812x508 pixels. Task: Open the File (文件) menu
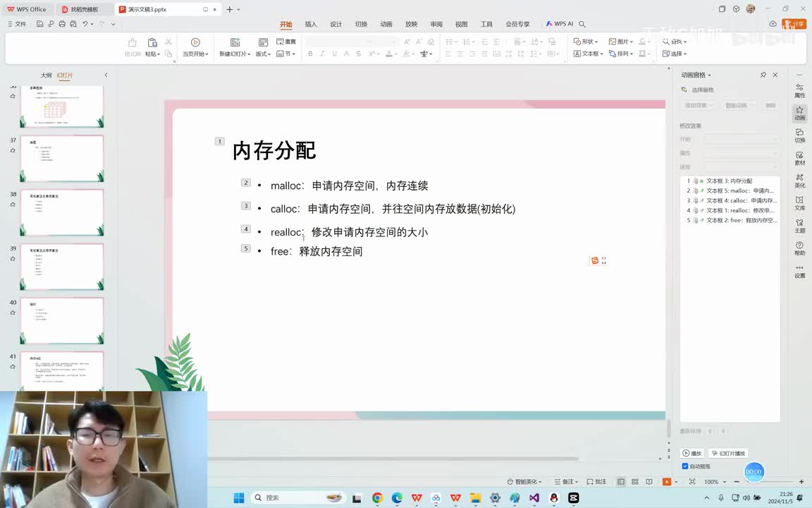coord(17,24)
